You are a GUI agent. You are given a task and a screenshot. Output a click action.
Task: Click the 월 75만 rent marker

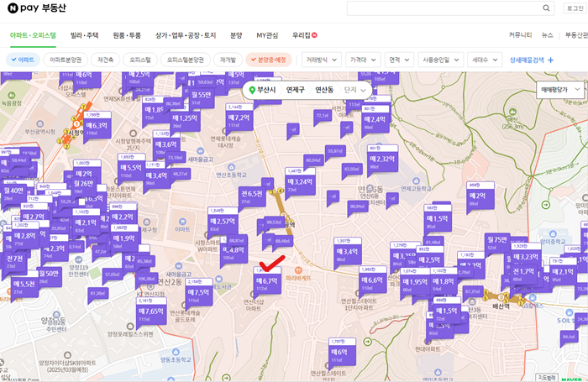(x=497, y=239)
